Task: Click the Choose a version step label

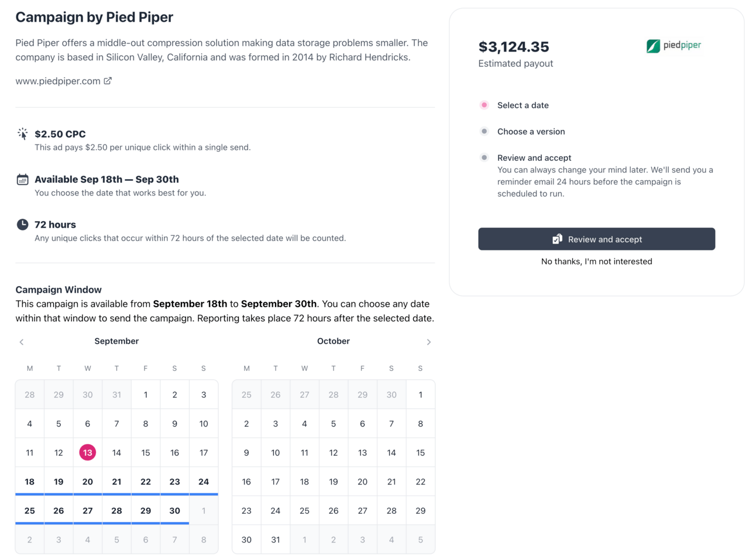Action: point(531,132)
